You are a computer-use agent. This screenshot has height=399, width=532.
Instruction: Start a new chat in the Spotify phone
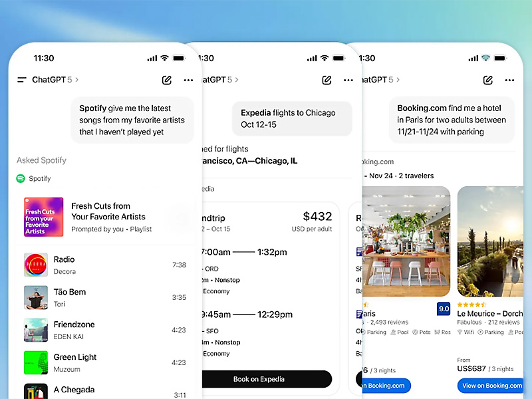[x=167, y=80]
